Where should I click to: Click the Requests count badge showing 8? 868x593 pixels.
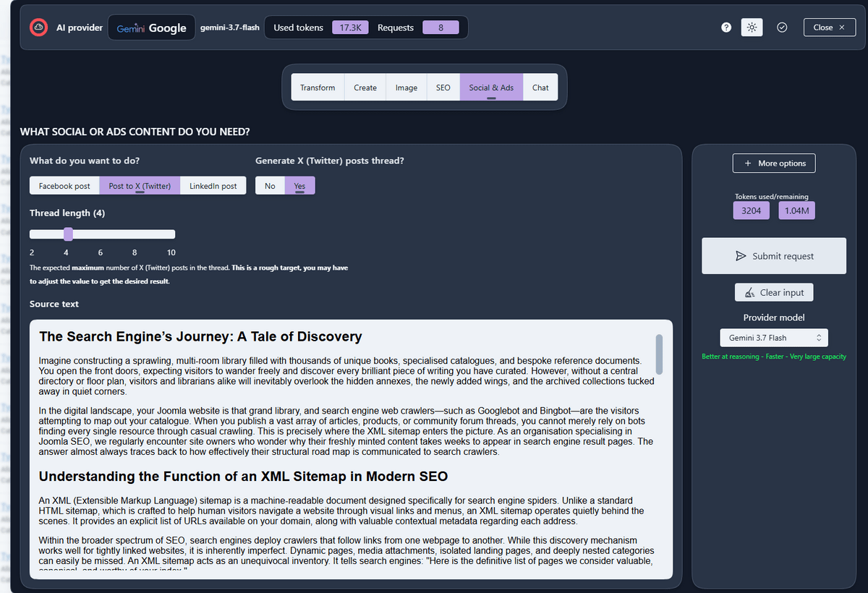[x=441, y=27]
